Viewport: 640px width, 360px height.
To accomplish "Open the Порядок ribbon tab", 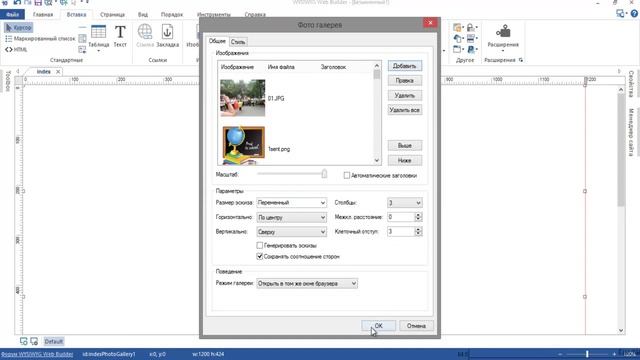I will click(x=172, y=14).
